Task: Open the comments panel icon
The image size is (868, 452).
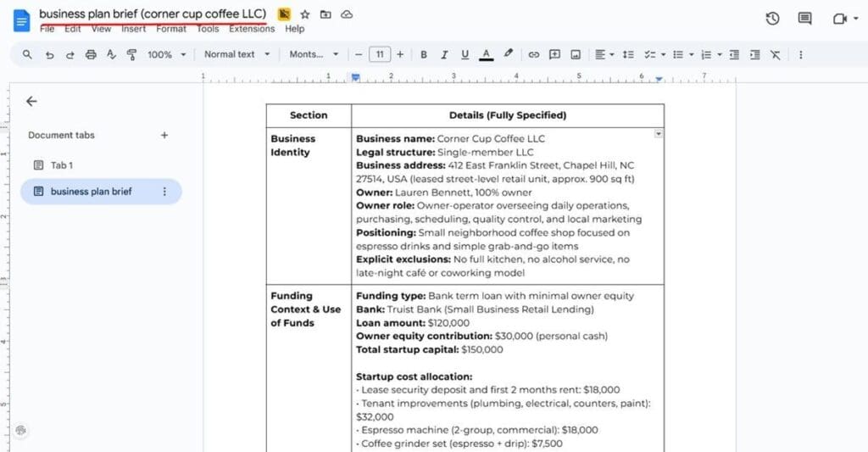Action: [x=804, y=19]
